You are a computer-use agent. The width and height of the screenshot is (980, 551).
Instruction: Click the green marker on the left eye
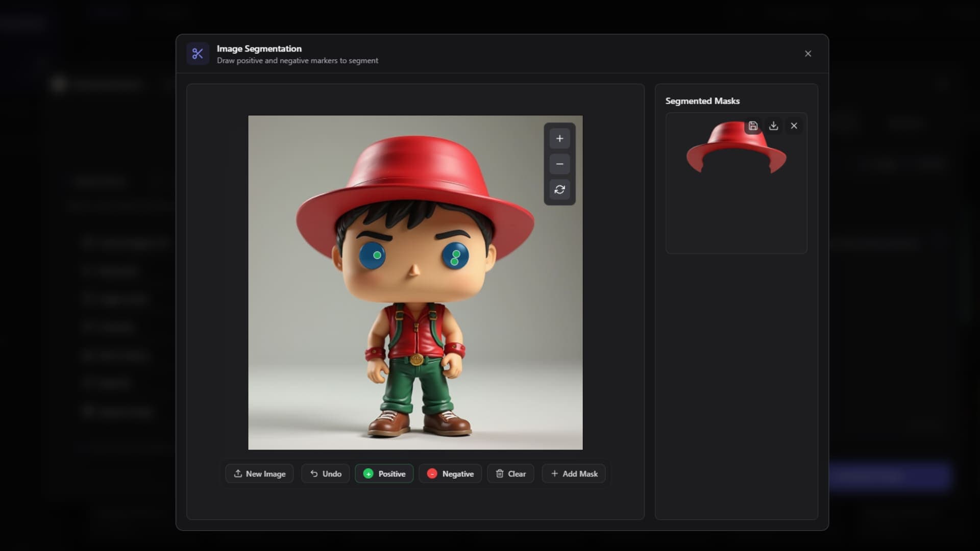click(377, 255)
